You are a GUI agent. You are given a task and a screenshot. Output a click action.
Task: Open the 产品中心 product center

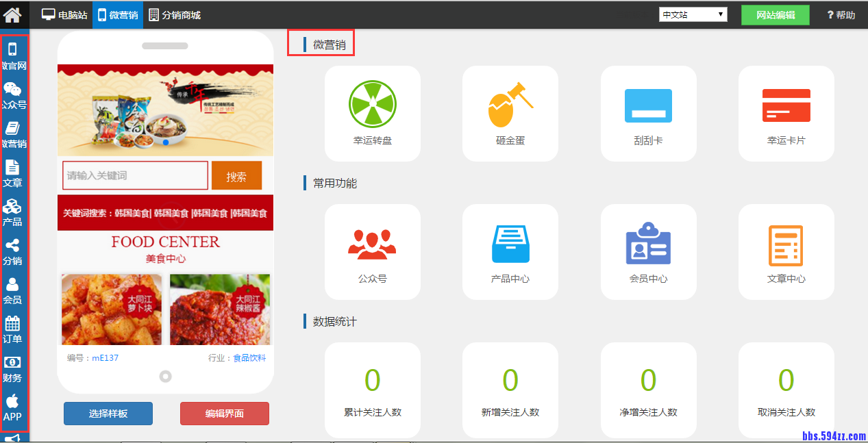[x=510, y=251]
